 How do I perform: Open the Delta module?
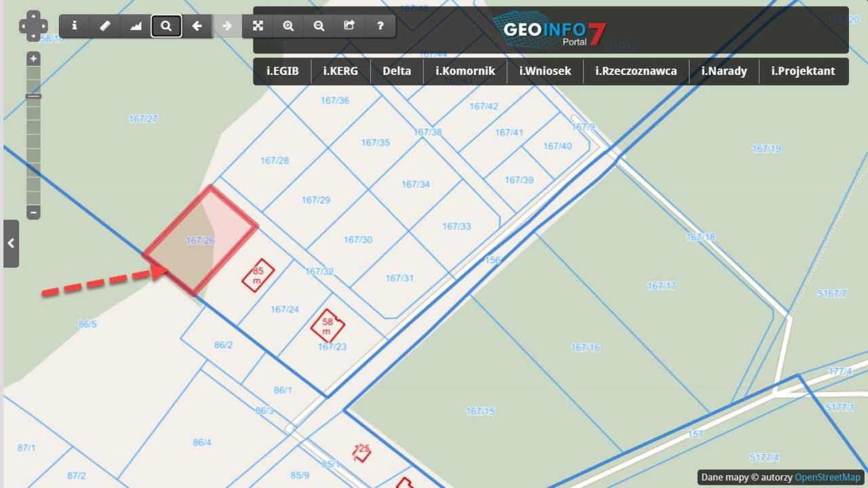[397, 71]
